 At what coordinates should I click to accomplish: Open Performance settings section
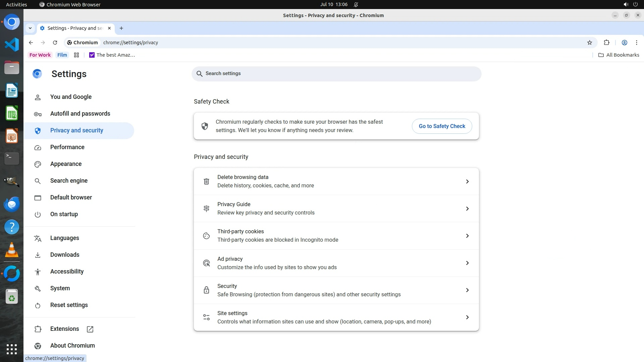(67, 147)
